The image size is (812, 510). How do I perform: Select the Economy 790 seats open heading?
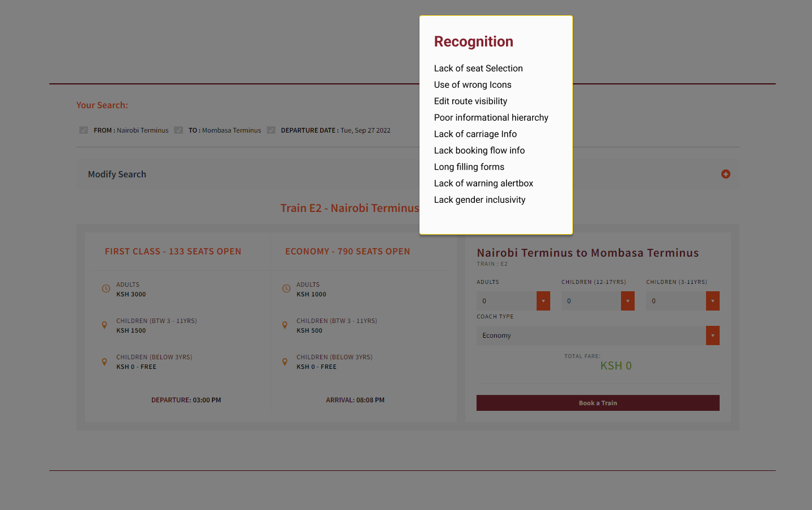coord(347,252)
